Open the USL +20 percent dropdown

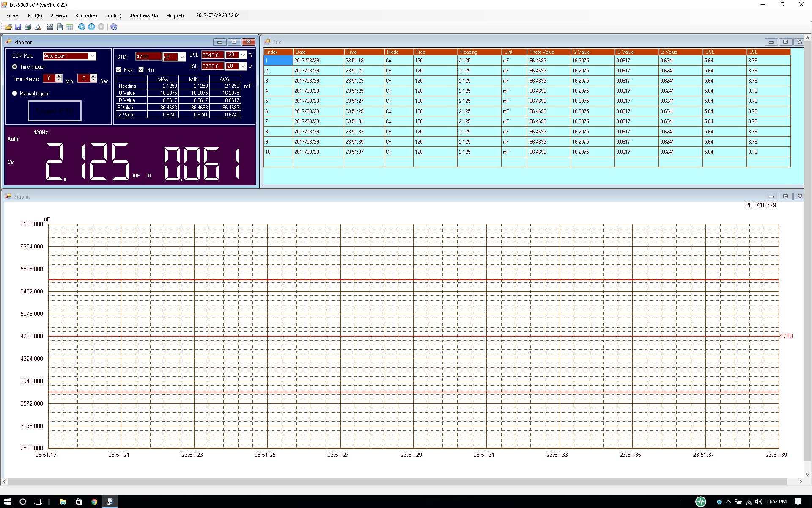point(243,55)
